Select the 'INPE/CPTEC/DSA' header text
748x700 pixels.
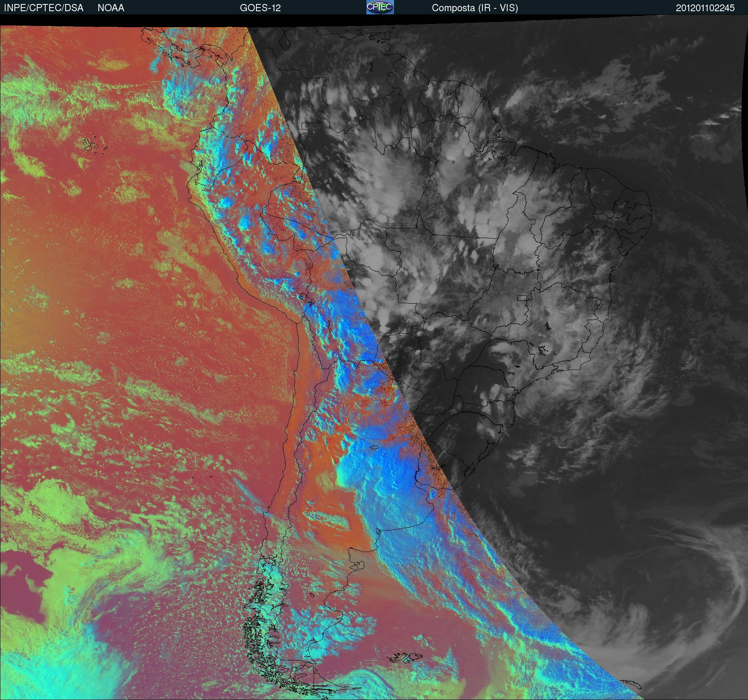[44, 8]
